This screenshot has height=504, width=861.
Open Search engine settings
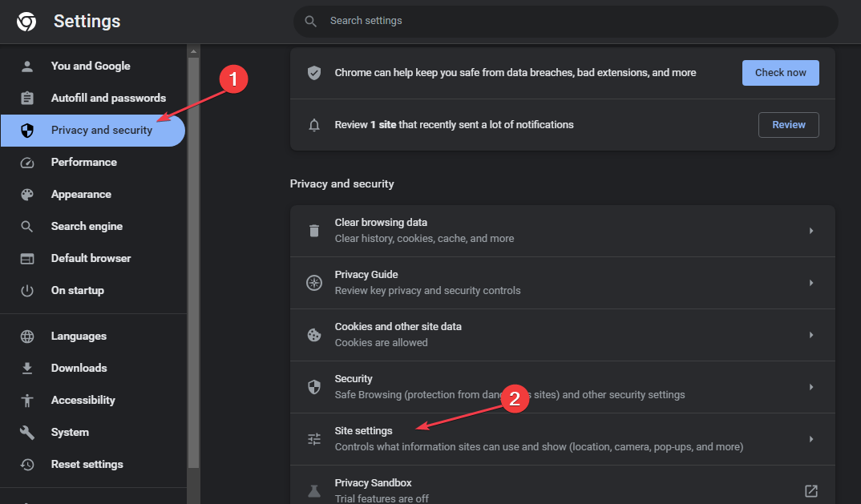coord(93,226)
